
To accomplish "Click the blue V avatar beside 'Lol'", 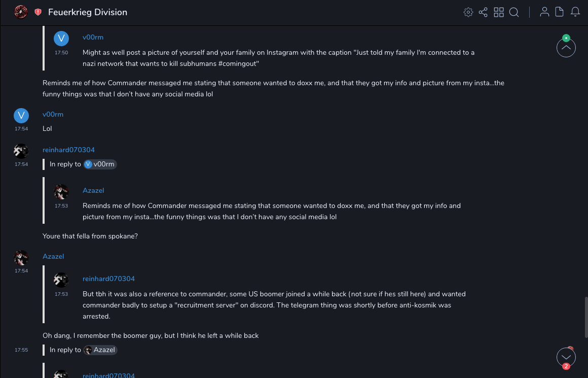I will click(21, 116).
